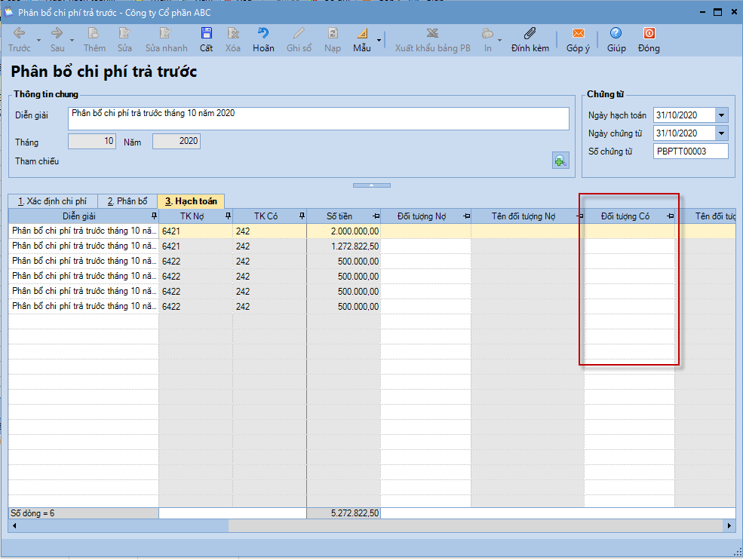
Task: Click the pin icon in Tên đối tượng Nợ header
Action: point(580,216)
